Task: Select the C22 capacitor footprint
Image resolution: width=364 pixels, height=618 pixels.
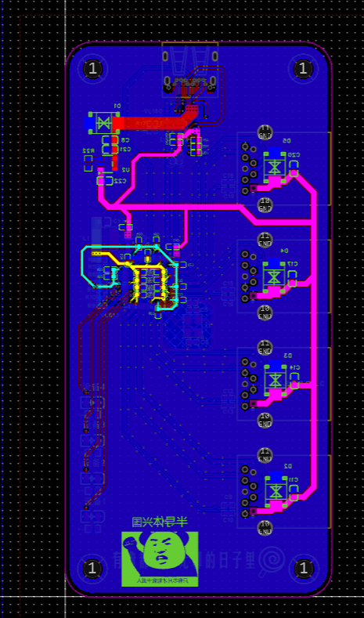Action: (106, 181)
